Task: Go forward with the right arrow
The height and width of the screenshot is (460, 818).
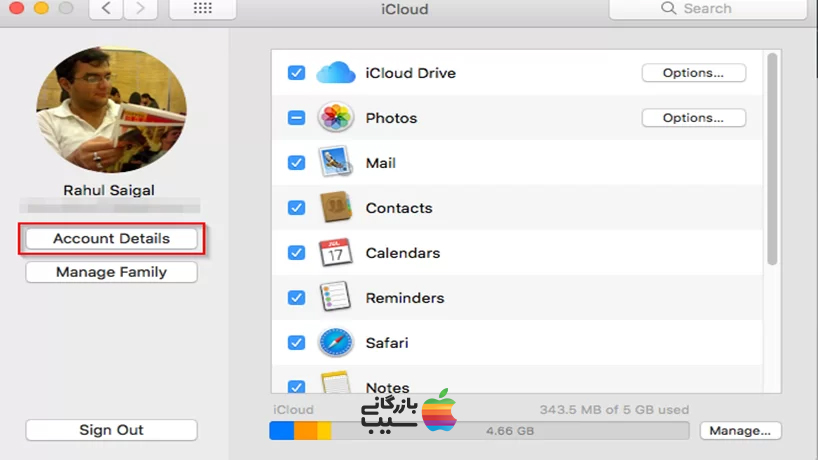Action: (140, 8)
